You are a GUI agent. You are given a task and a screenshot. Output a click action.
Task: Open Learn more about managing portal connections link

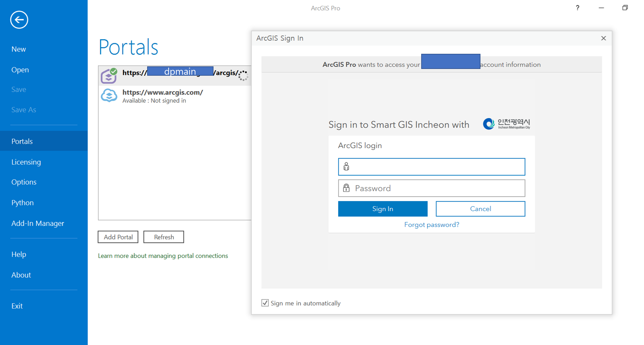[163, 255]
